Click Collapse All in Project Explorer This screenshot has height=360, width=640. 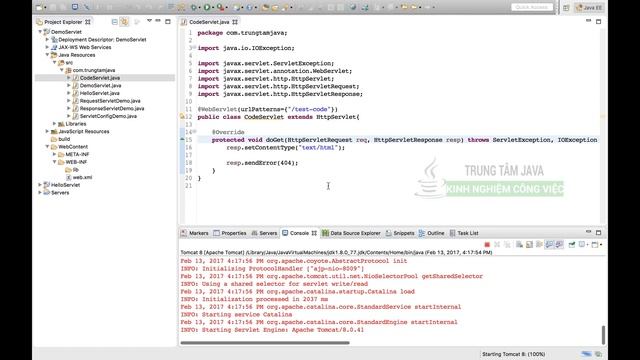point(115,22)
